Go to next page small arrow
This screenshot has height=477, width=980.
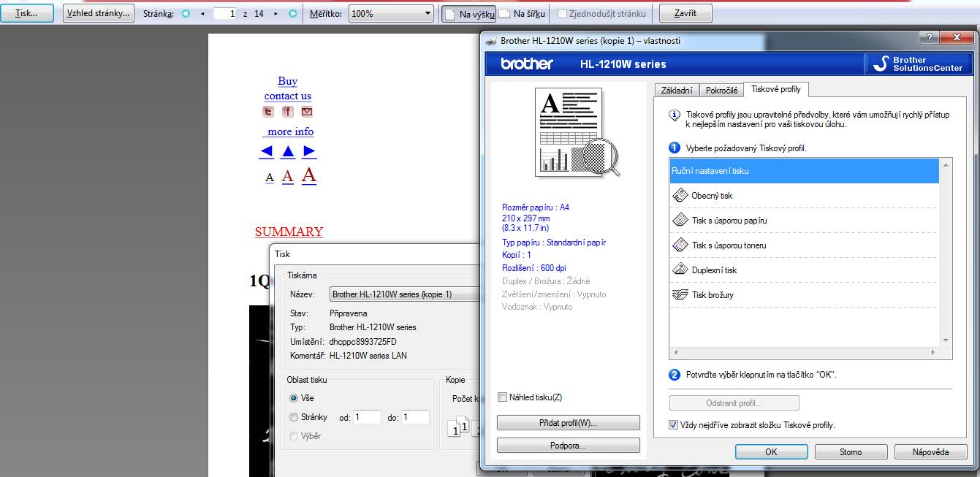tap(276, 13)
